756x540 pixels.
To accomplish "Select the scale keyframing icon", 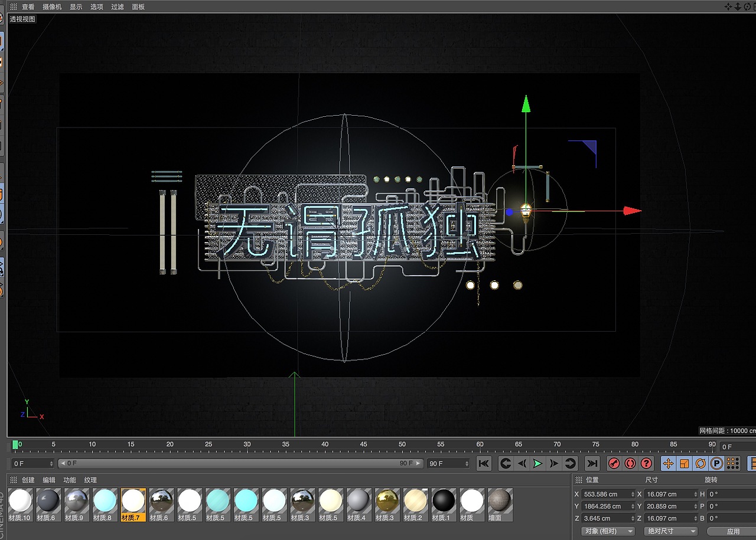I will tap(684, 463).
